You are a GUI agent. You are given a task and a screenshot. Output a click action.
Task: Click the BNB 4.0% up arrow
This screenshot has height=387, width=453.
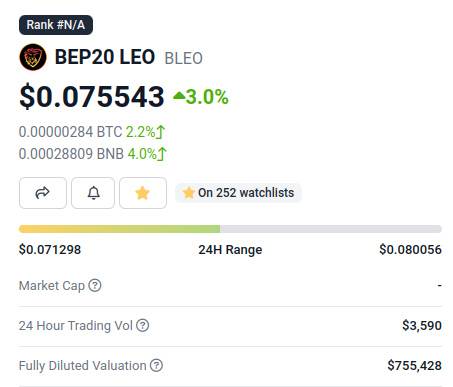pyautogui.click(x=162, y=154)
